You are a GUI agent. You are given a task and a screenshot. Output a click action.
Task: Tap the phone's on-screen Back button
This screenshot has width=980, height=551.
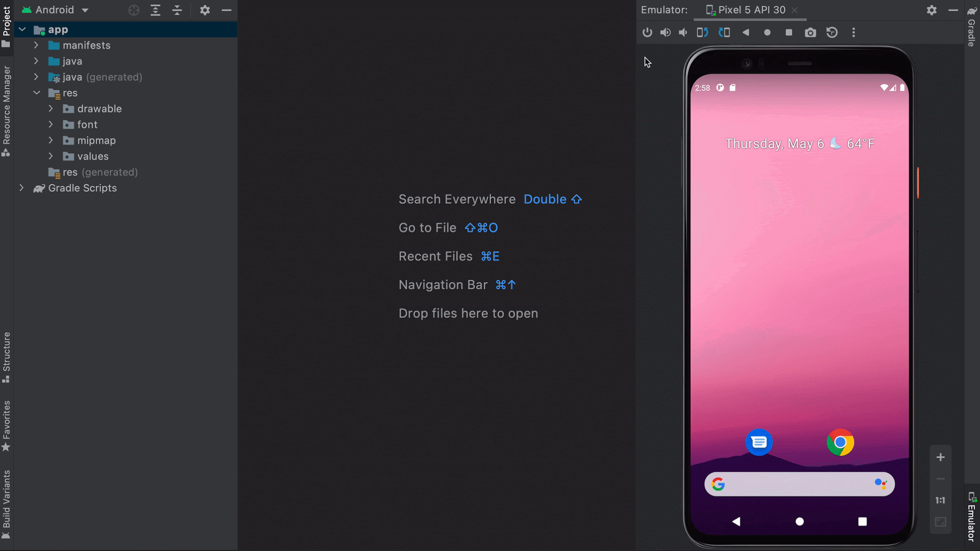tap(736, 521)
